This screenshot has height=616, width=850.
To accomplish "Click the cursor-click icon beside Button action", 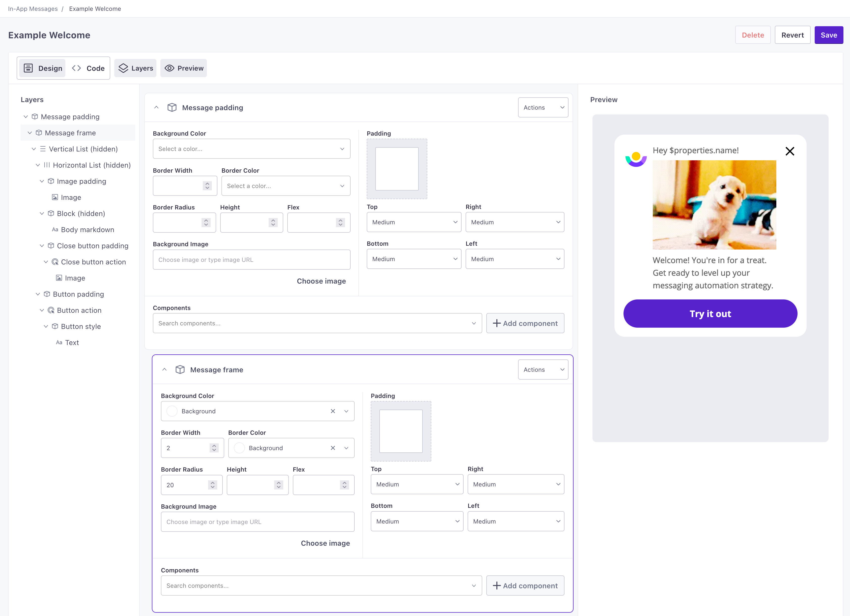I will [x=51, y=310].
